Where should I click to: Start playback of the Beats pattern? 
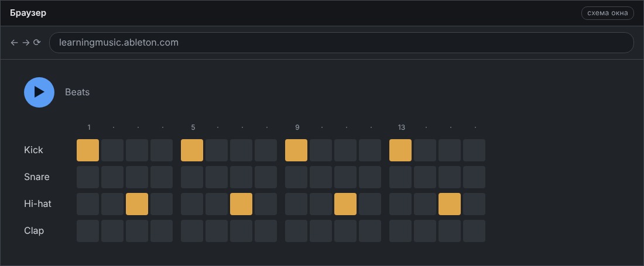(x=39, y=92)
